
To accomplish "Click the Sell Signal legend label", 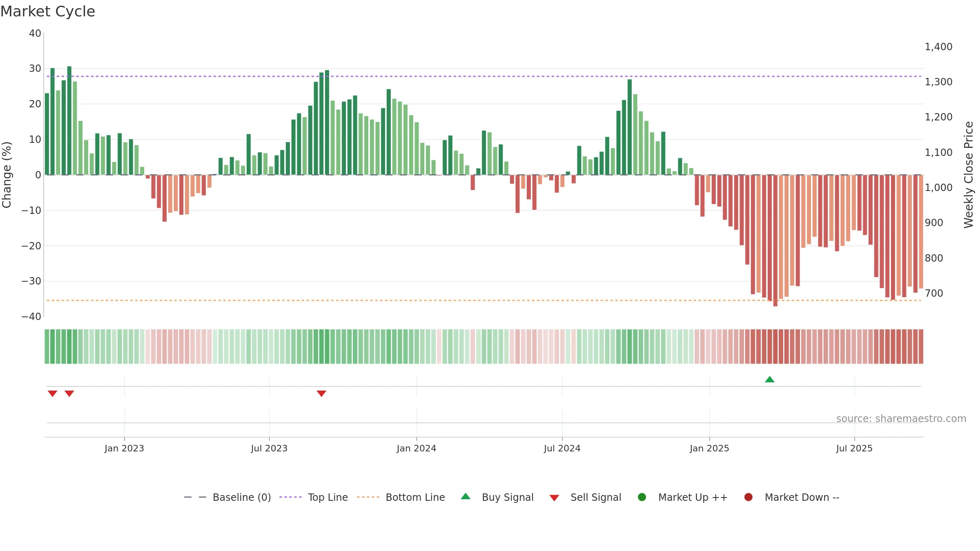I will click(x=596, y=497).
